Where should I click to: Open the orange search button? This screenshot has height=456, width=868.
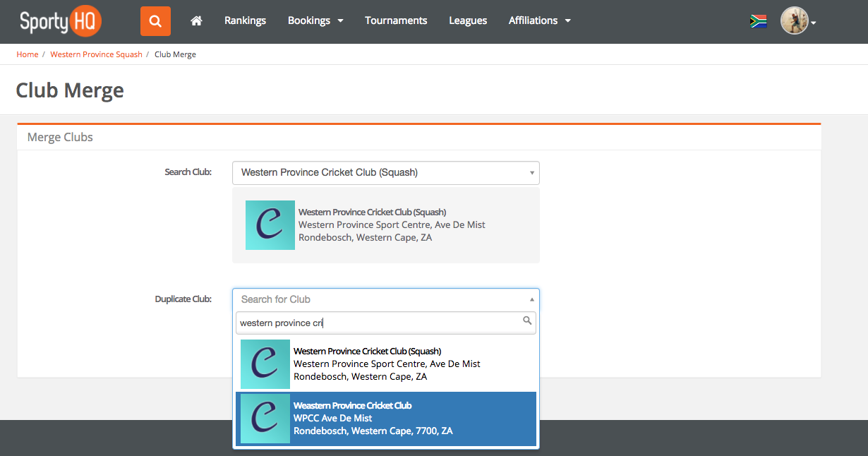[x=155, y=21]
